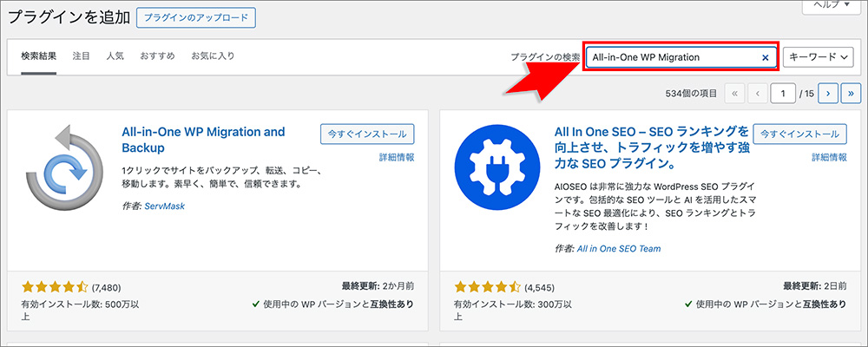
Task: Switch to the 人気 tab
Action: point(115,56)
